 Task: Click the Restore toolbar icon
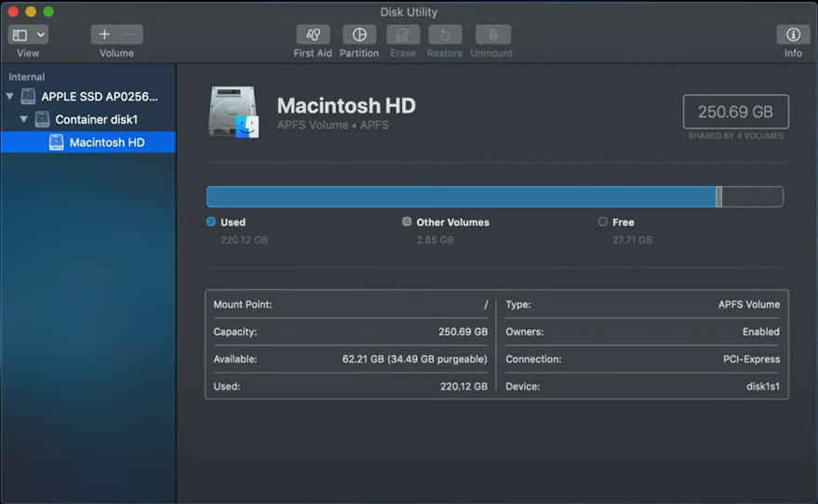click(x=445, y=34)
